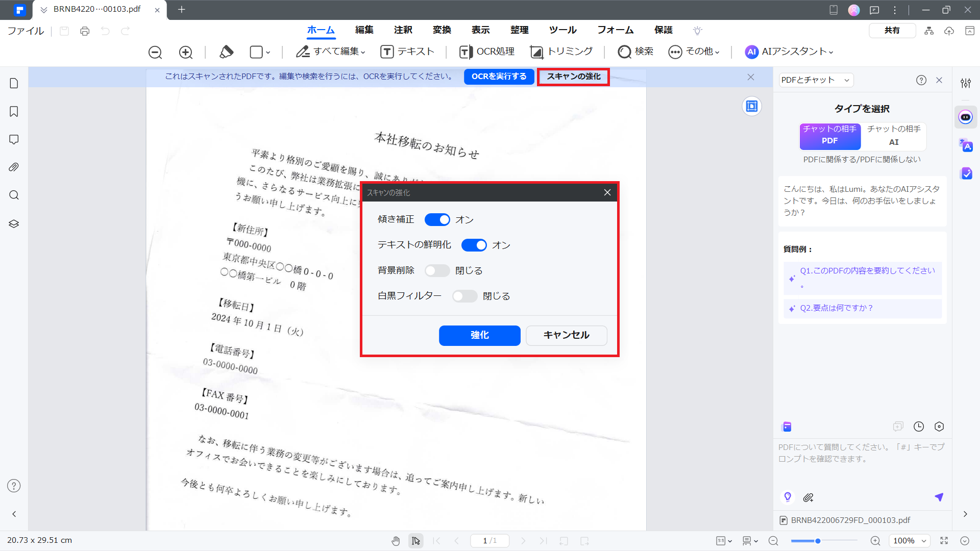Select the OCR処理 tool
980x551 pixels.
click(486, 52)
